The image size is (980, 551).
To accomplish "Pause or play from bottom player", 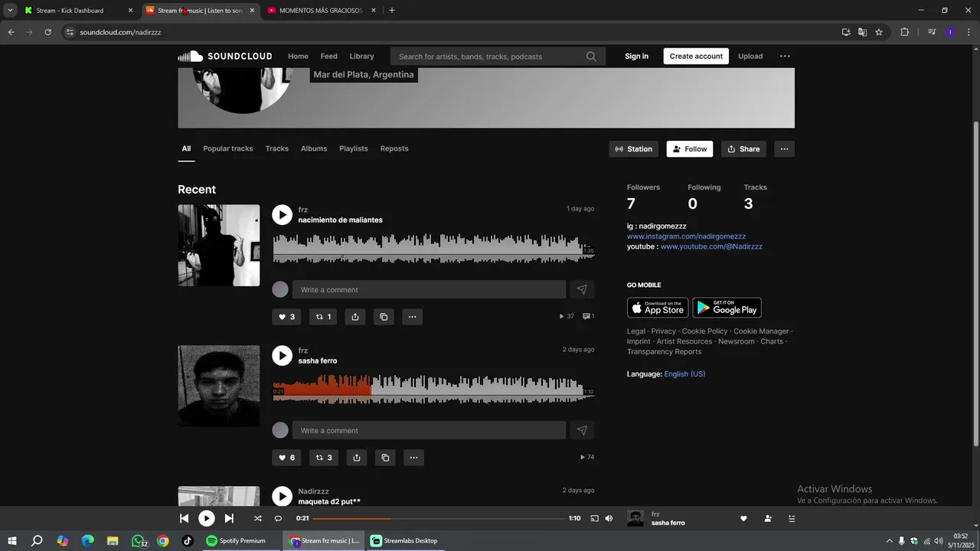I will (207, 518).
